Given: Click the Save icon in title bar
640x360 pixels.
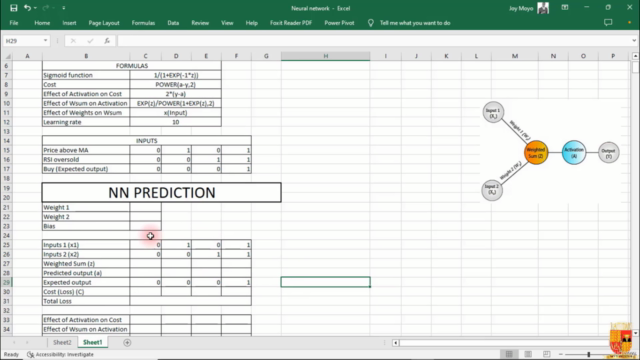Looking at the screenshot, I should pos(13,8).
